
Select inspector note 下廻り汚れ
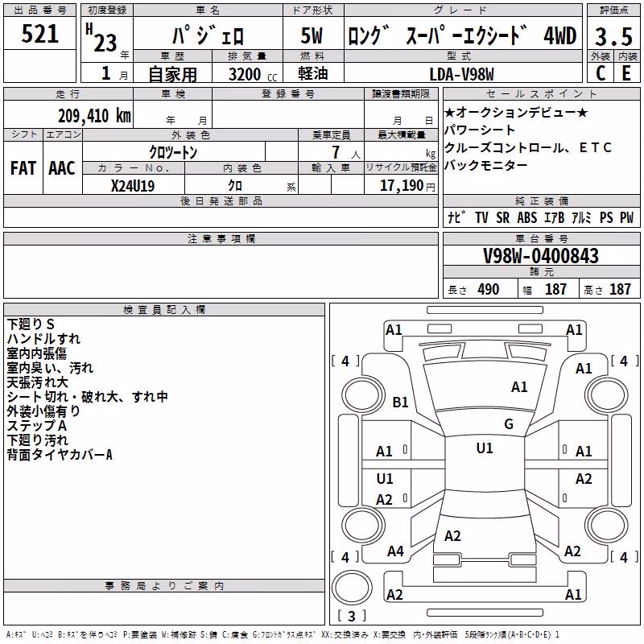pos(37,440)
